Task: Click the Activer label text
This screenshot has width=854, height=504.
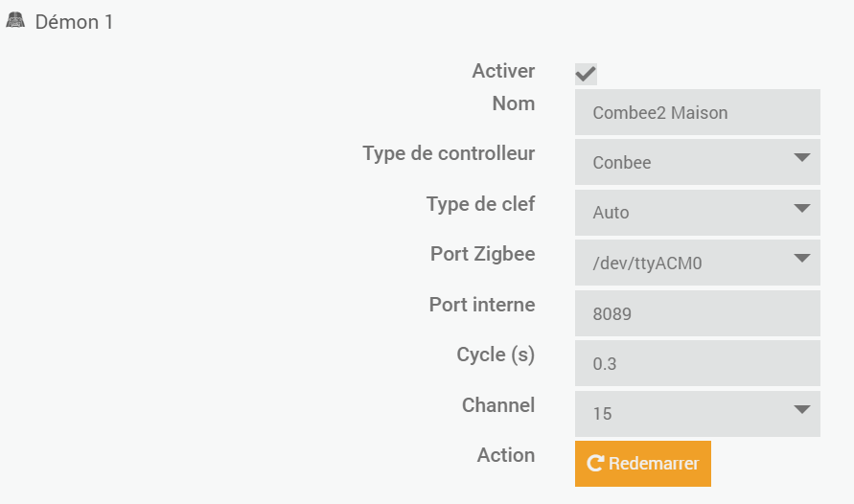Action: (503, 71)
